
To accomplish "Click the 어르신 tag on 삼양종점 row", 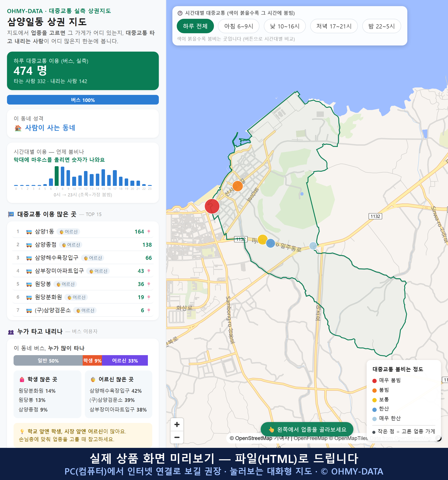I will click(71, 245).
